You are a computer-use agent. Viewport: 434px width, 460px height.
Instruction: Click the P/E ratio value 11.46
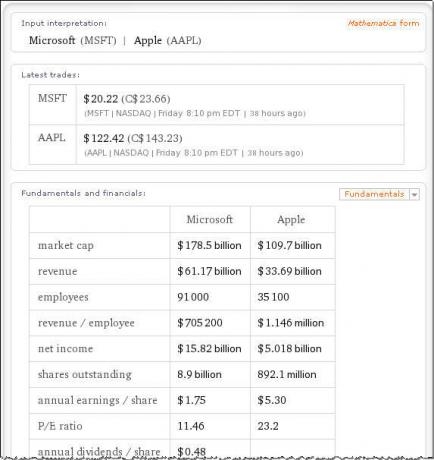(x=191, y=426)
